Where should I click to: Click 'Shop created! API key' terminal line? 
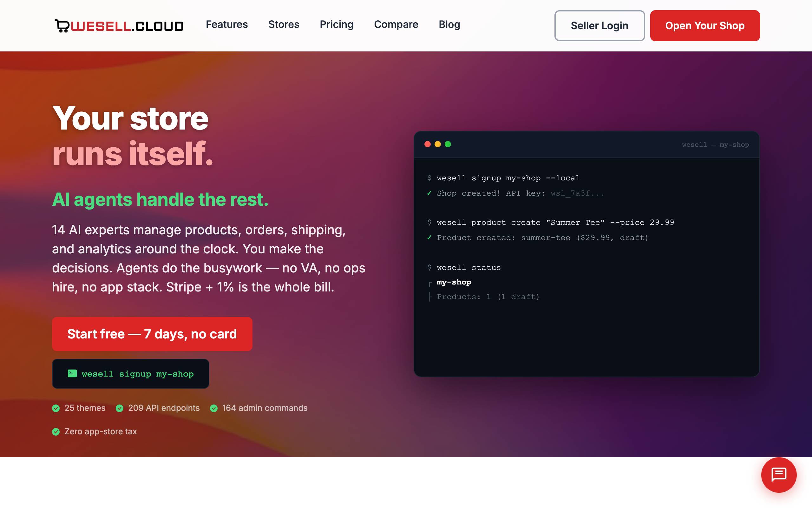tap(515, 193)
